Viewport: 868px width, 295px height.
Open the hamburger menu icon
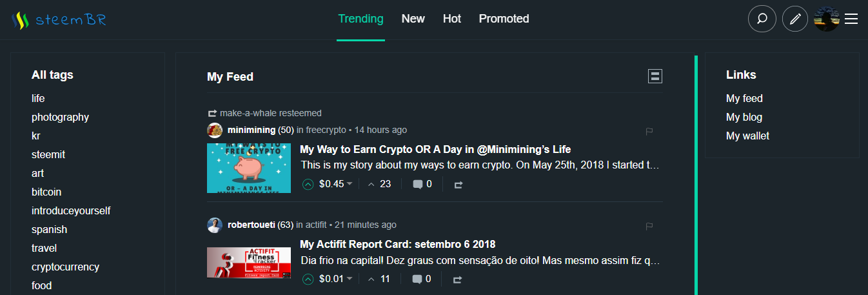pyautogui.click(x=851, y=19)
